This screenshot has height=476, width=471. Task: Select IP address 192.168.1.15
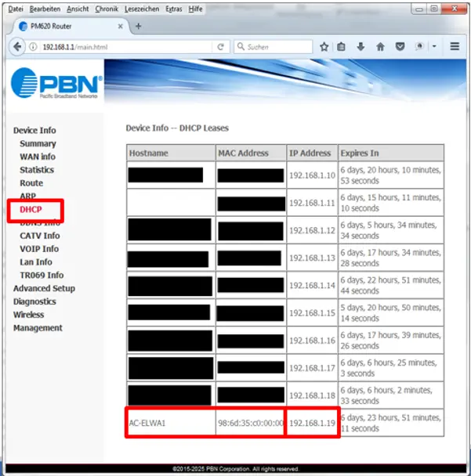click(312, 313)
